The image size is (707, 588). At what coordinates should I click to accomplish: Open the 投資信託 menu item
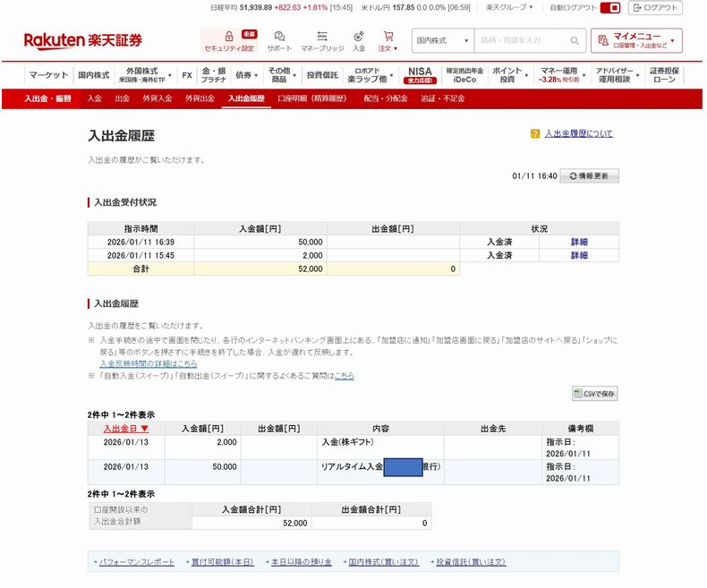tap(322, 75)
